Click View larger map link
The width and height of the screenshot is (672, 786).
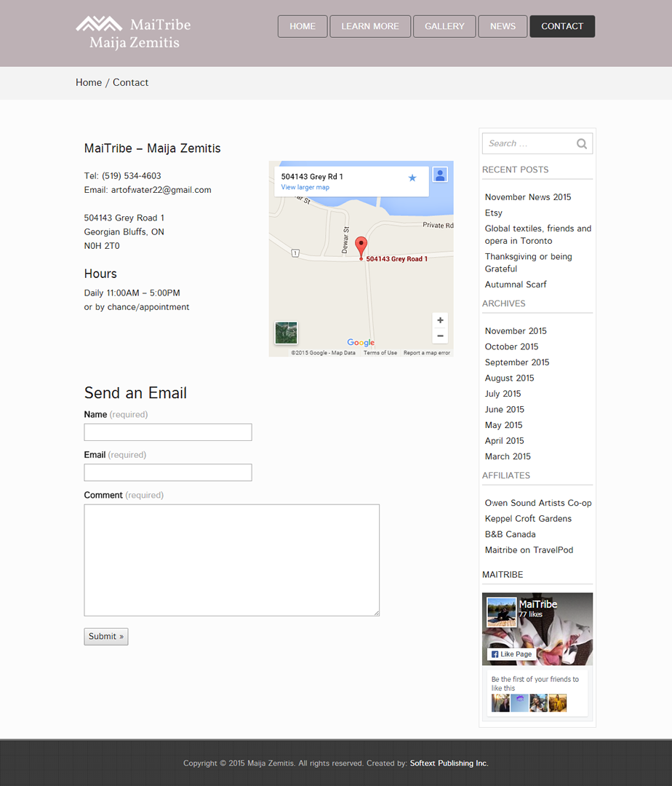coord(305,187)
